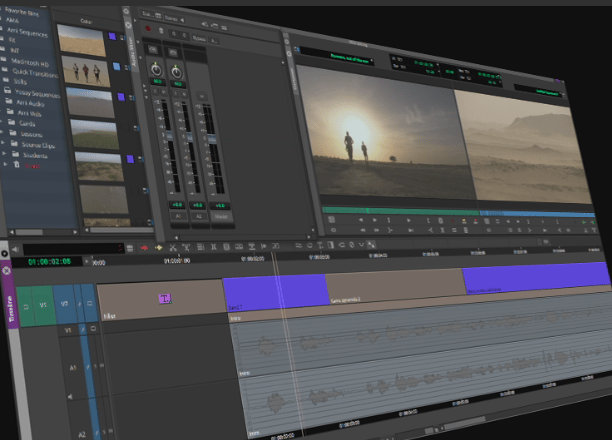The width and height of the screenshot is (612, 440).
Task: Click the Master channel label in Audio Mixer
Action: pyautogui.click(x=221, y=217)
